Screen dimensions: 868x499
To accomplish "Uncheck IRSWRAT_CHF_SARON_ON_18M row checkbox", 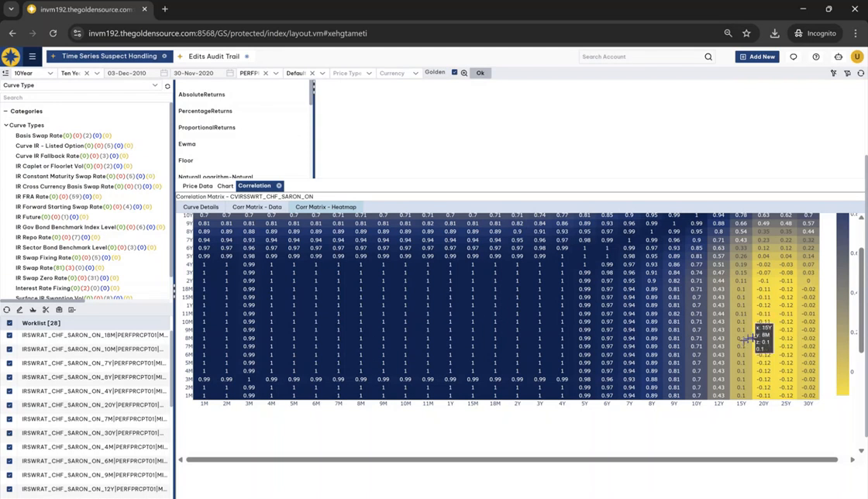I will point(9,336).
